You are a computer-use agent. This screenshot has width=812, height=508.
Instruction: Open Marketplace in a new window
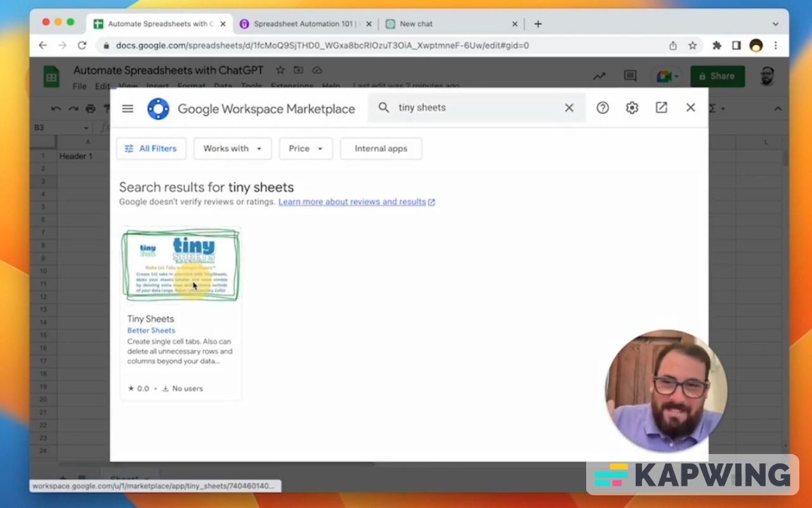click(x=662, y=108)
